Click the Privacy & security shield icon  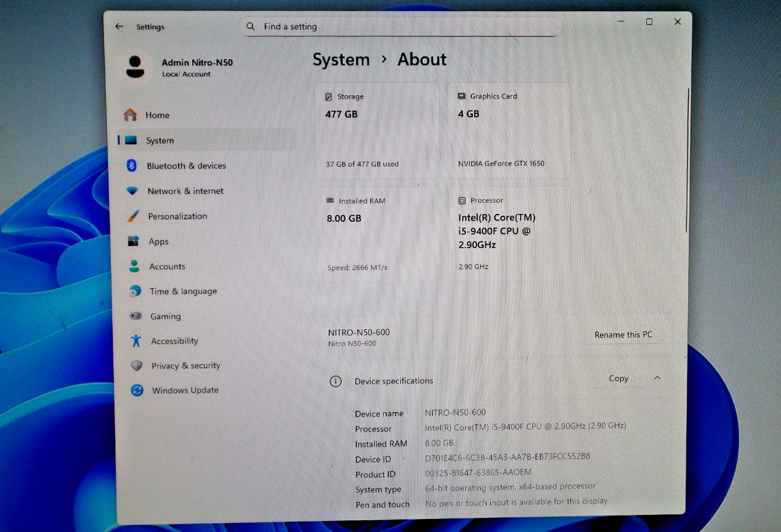pos(137,366)
